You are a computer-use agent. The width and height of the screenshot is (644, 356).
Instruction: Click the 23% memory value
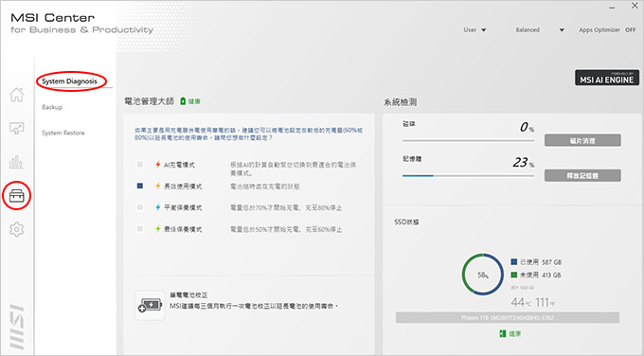523,163
